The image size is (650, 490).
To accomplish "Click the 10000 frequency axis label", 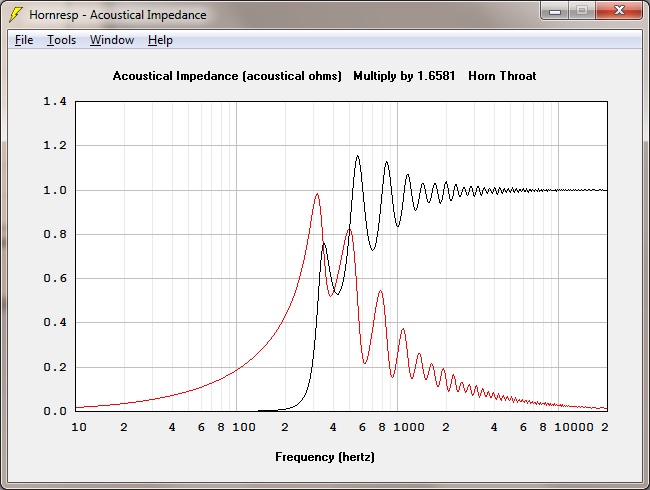I will [x=574, y=427].
